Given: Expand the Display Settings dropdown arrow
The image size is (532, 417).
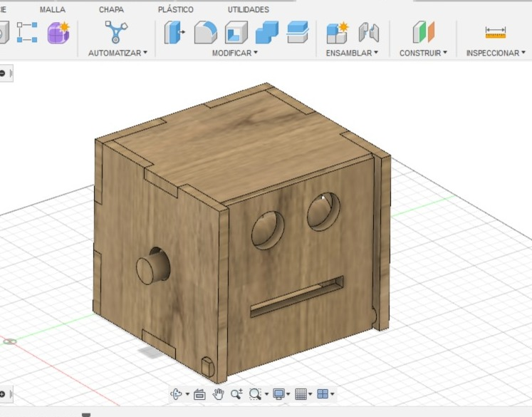Looking at the screenshot, I should click(x=288, y=394).
